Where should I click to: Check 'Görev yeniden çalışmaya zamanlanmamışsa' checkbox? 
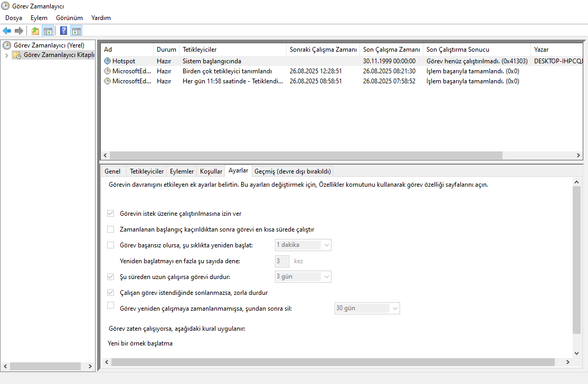[x=111, y=305]
